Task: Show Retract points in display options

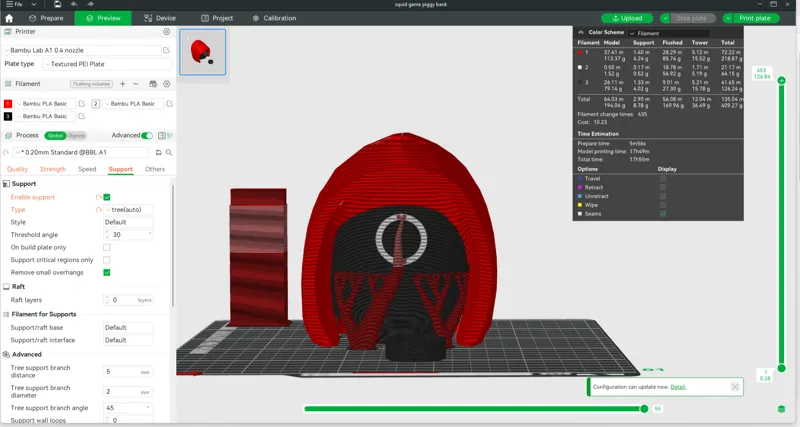Action: coord(663,187)
